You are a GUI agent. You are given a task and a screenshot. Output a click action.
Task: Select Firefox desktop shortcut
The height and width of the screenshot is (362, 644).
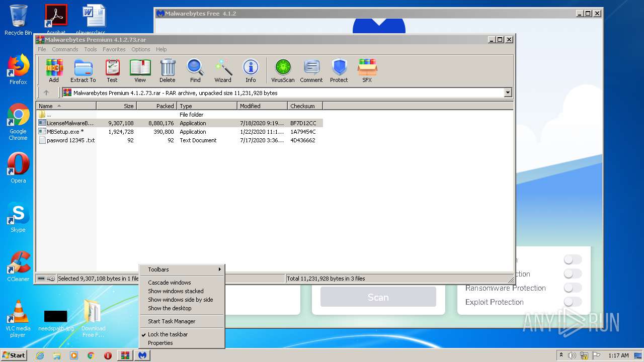tap(18, 69)
